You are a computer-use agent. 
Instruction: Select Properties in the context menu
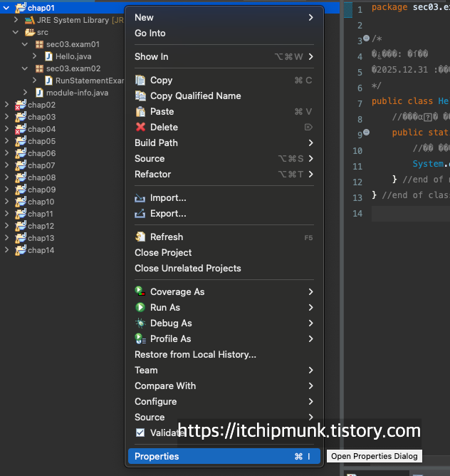(x=224, y=456)
